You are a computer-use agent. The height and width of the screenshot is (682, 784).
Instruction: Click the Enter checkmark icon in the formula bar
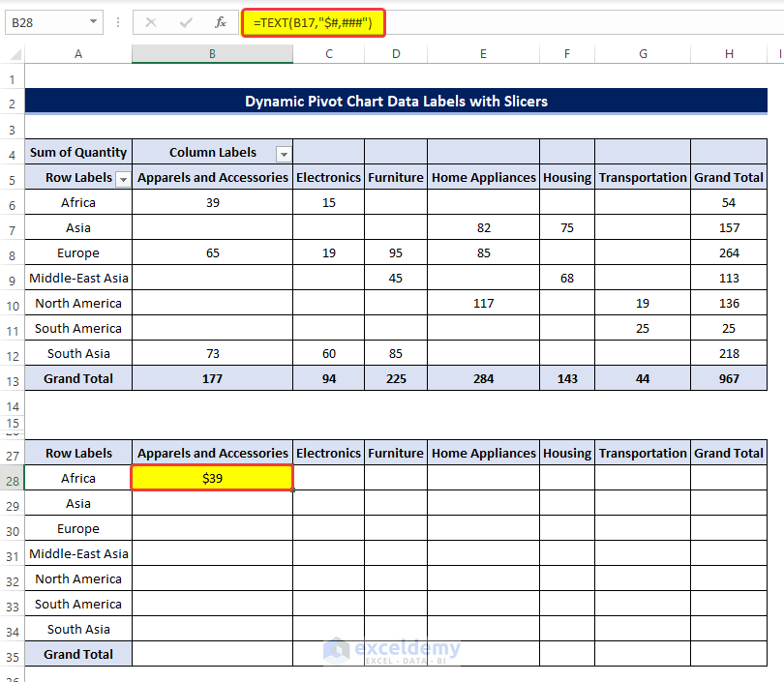(x=185, y=22)
